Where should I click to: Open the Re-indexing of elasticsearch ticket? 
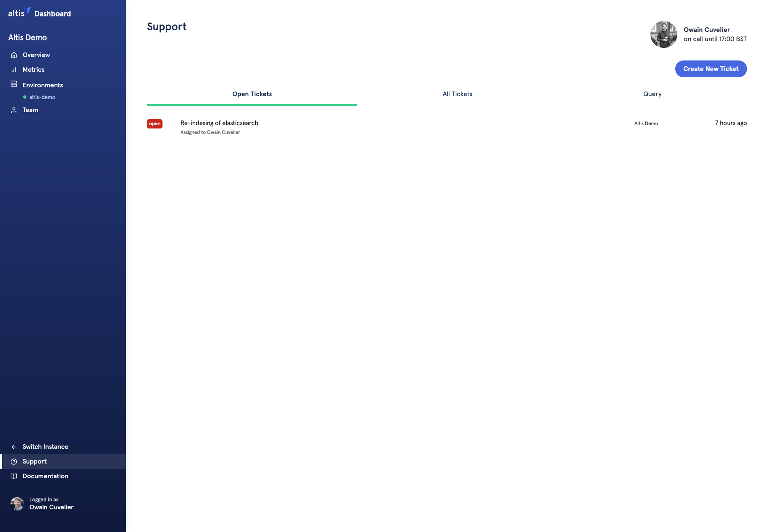[x=219, y=123]
